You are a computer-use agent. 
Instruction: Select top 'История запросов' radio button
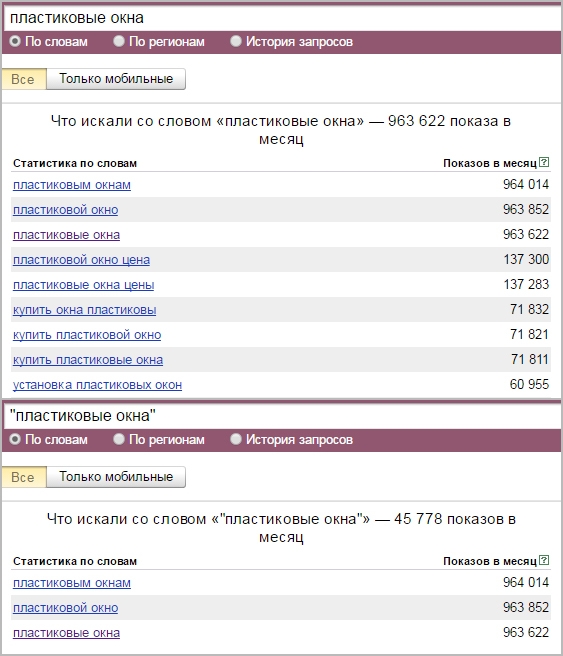236,41
